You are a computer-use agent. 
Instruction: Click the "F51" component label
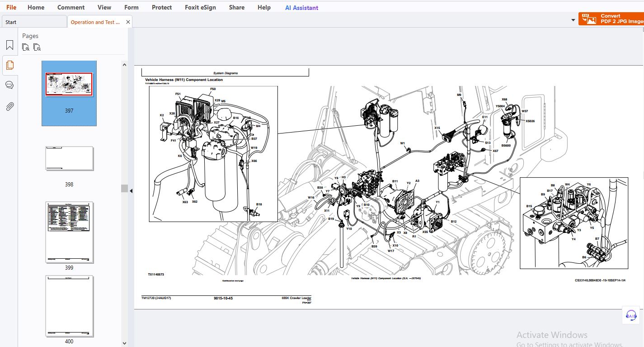click(178, 94)
